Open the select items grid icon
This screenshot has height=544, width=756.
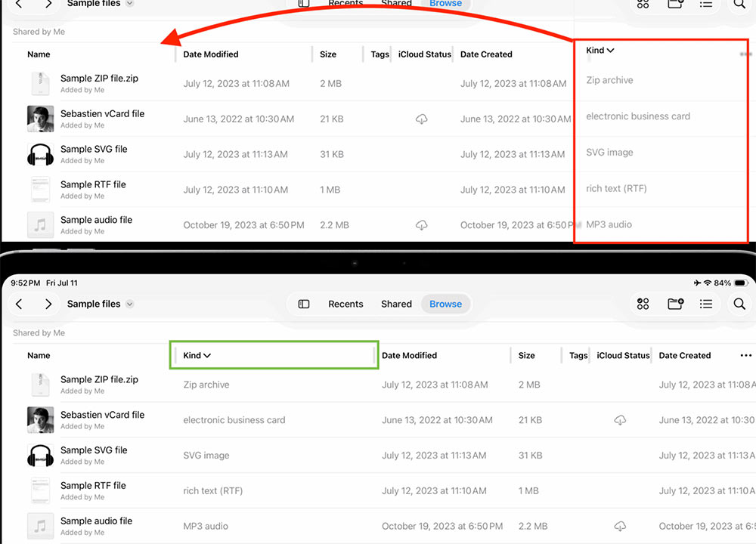643,304
